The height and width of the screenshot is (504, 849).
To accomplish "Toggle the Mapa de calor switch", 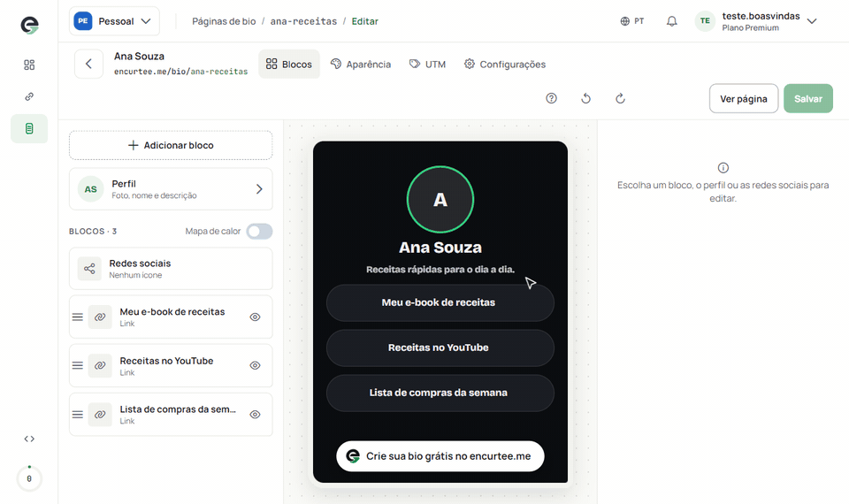I will pos(259,231).
